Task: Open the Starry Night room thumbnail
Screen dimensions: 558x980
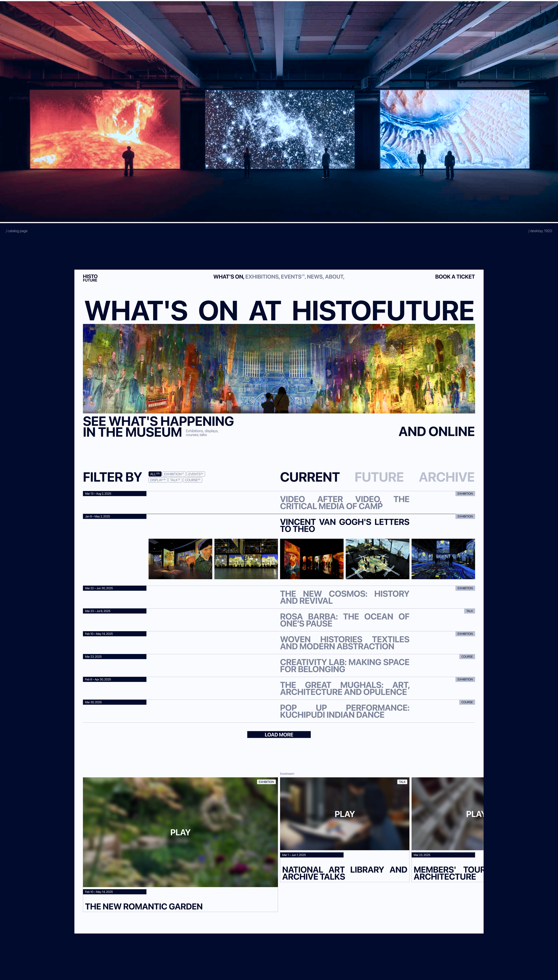Action: pyautogui.click(x=443, y=559)
